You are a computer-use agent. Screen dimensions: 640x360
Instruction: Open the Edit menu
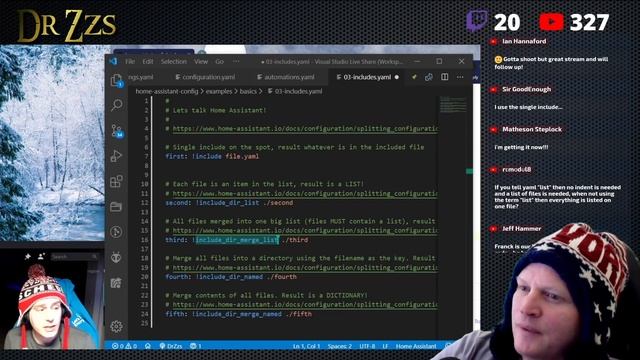147,62
